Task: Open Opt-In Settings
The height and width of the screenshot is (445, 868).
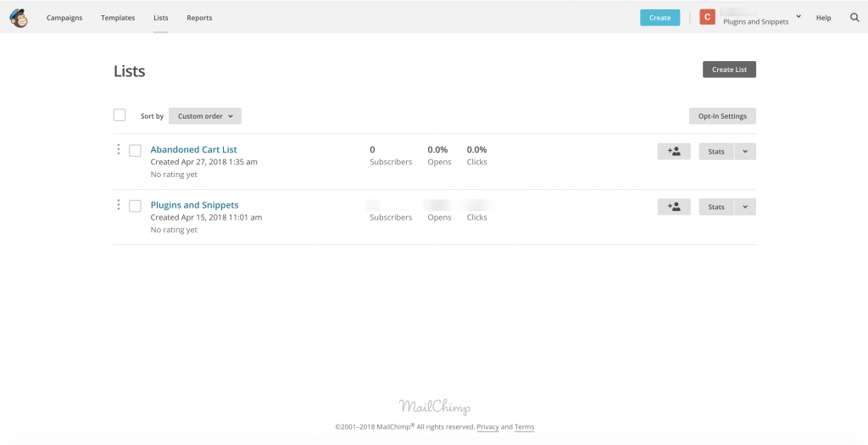Action: coord(722,116)
